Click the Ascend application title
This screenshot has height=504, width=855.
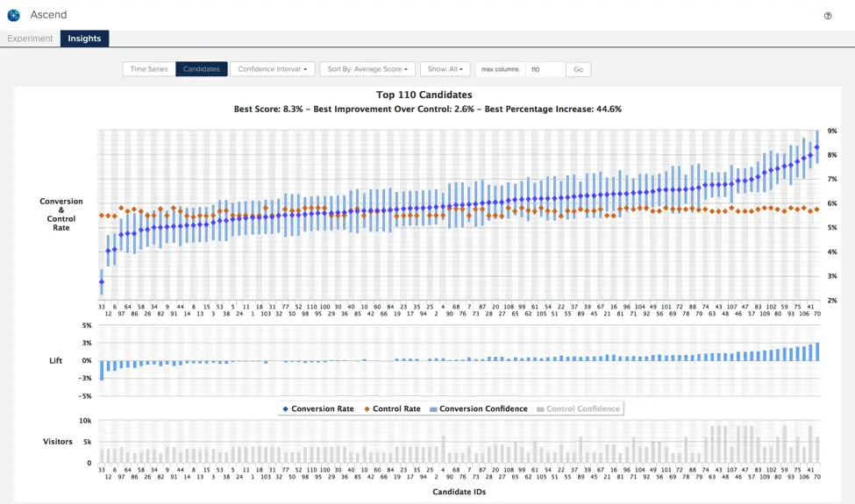click(48, 15)
